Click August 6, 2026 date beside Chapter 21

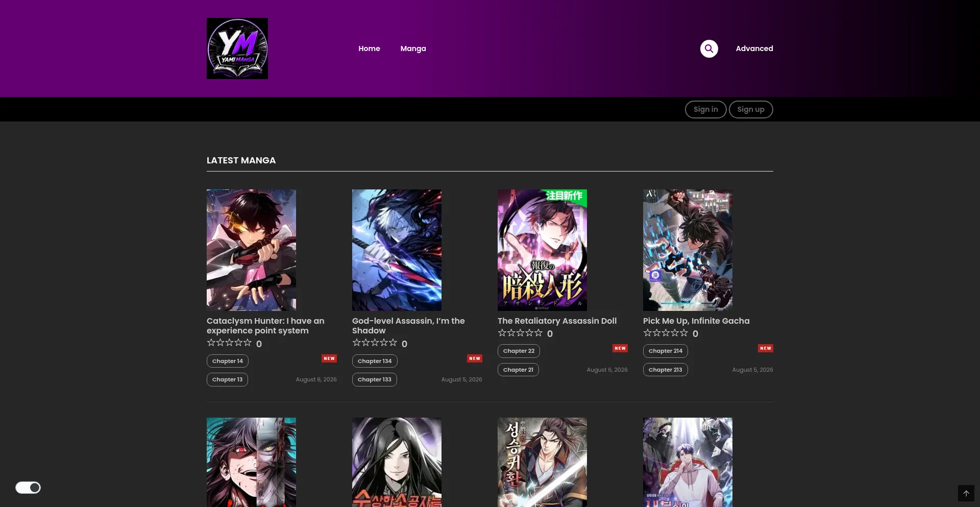coord(607,370)
